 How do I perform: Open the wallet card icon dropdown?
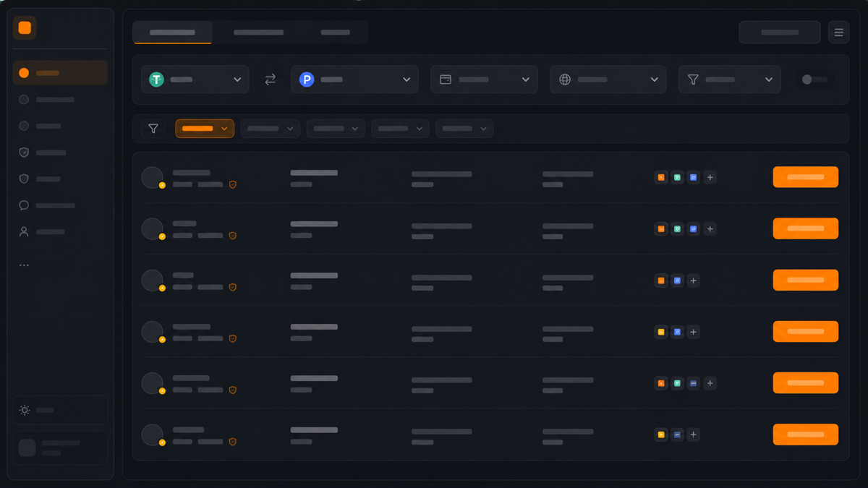click(x=484, y=80)
